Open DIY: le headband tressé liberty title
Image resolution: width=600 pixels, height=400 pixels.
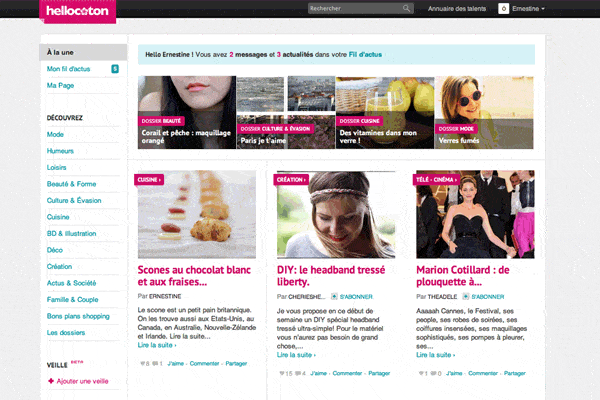[331, 276]
